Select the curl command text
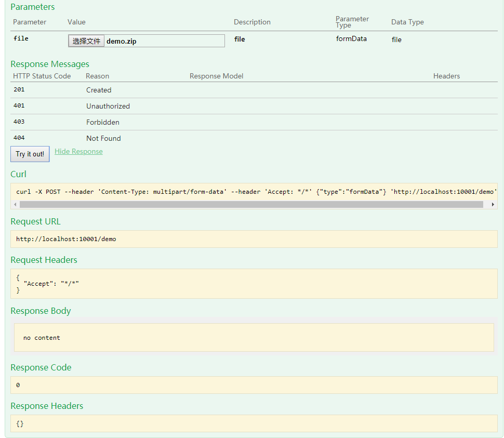The height and width of the screenshot is (438, 504). coord(256,192)
